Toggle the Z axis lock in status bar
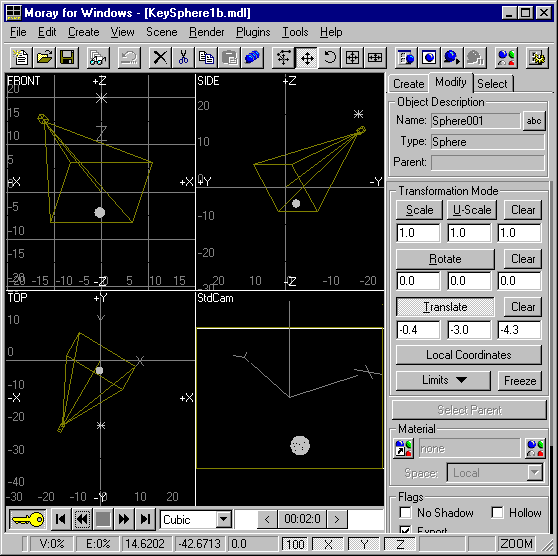This screenshot has width=558, height=556. [x=400, y=544]
